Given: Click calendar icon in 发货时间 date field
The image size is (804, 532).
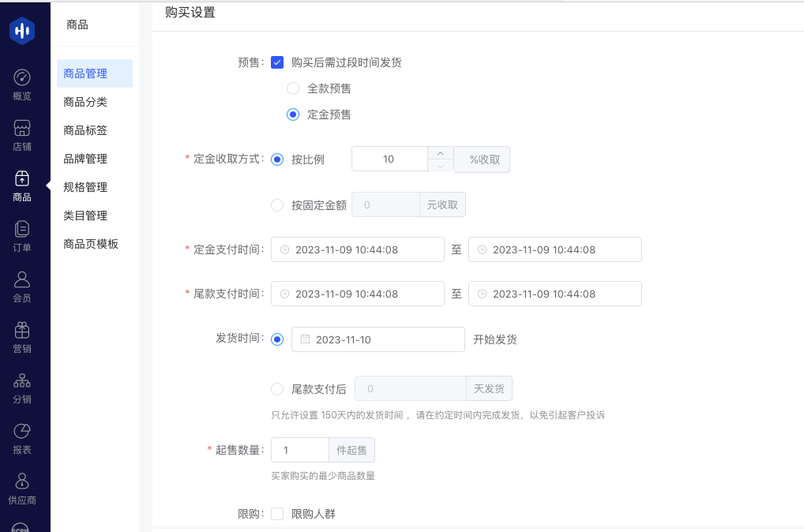Looking at the screenshot, I should 305,339.
